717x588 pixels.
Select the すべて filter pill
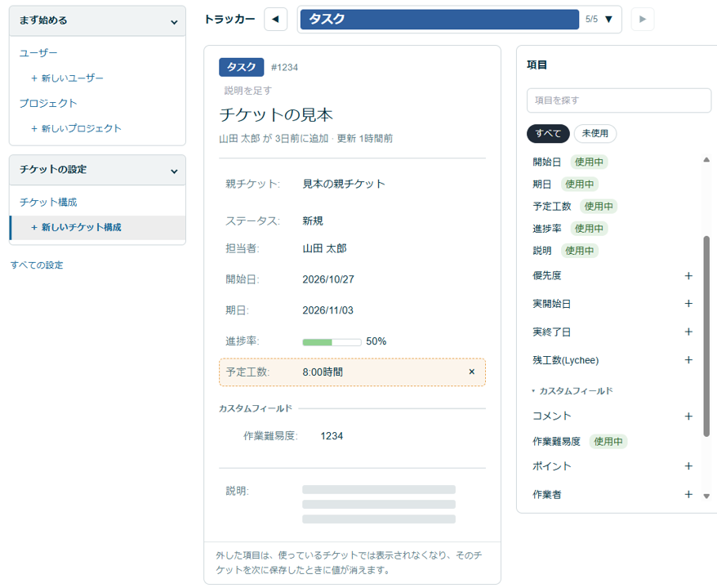click(548, 133)
